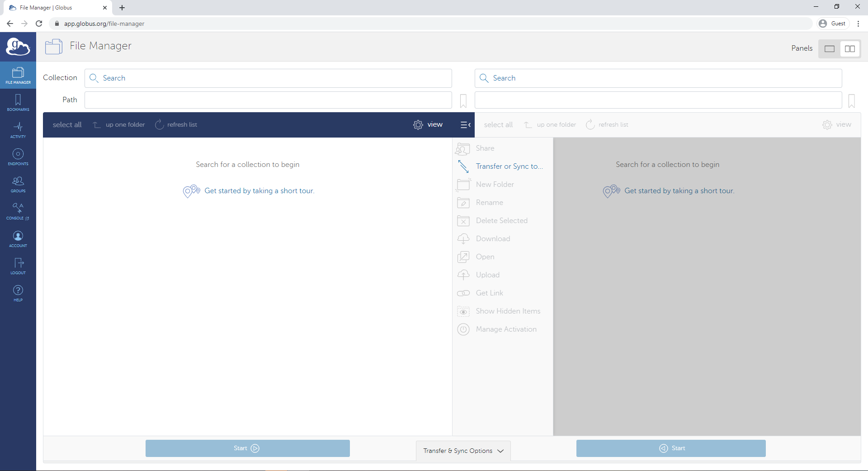Open Bookmarks in sidebar
868x471 pixels.
click(x=18, y=103)
